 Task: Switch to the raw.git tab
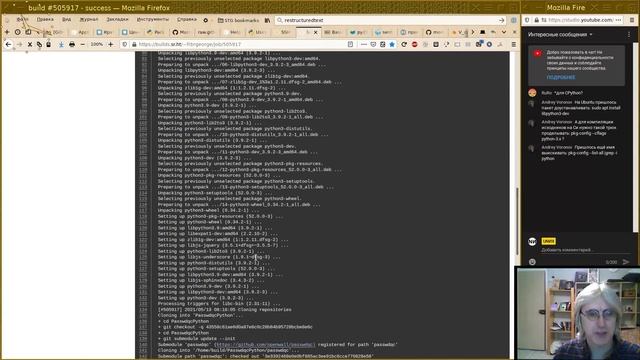click(206, 32)
